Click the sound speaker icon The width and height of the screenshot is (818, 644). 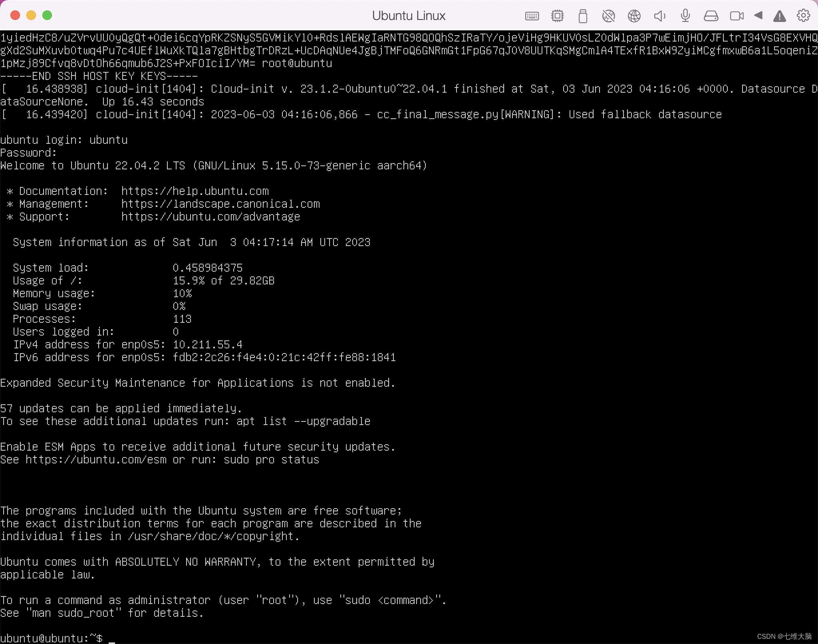pyautogui.click(x=659, y=16)
